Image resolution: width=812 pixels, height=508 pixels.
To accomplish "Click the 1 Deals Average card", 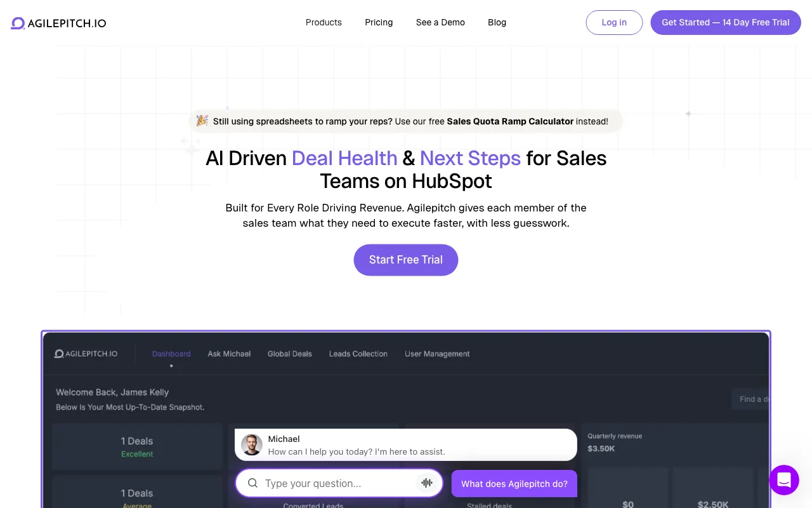I will 137,492.
